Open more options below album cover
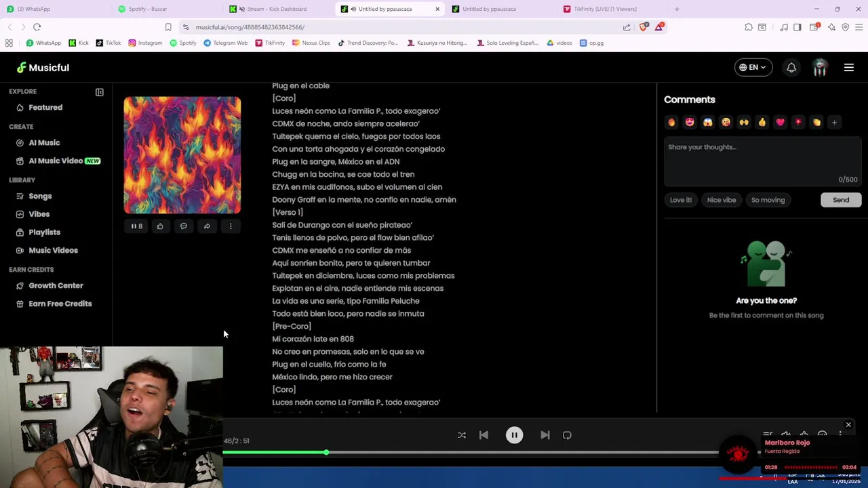Screen dimensions: 868x488 (x=231, y=226)
